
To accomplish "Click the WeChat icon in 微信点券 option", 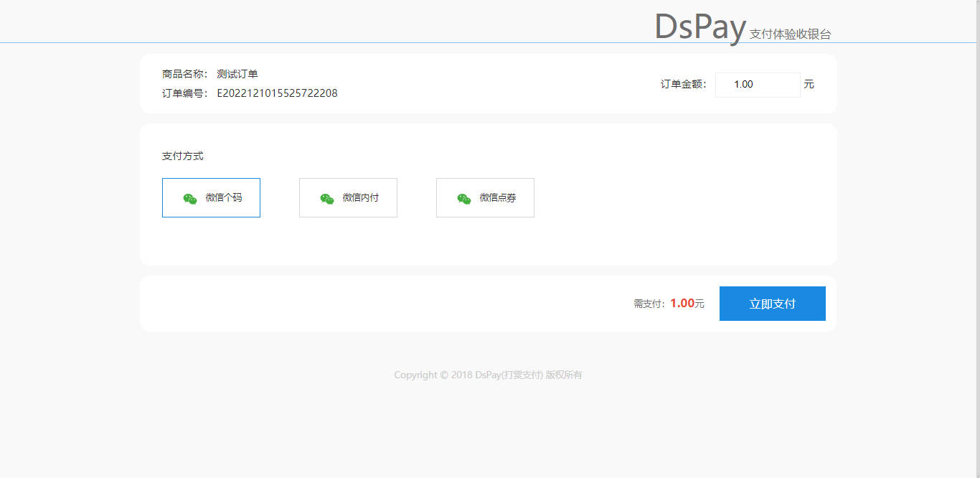I will pyautogui.click(x=464, y=199).
